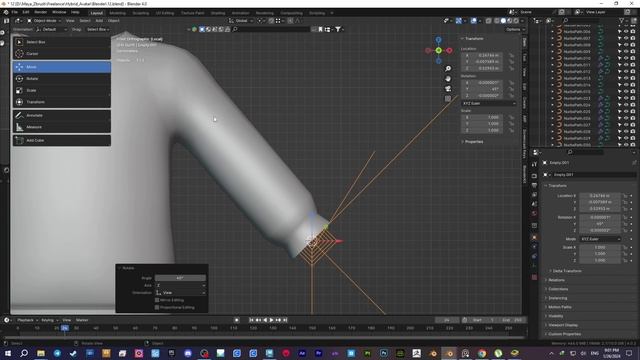The width and height of the screenshot is (640, 360).
Task: Expand the Custom Properties section
Action: [564, 334]
